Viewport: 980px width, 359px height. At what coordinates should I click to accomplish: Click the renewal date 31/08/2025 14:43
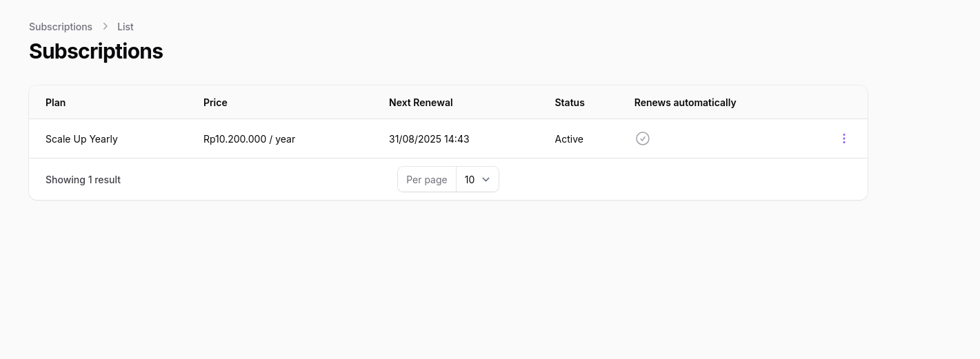[429, 139]
